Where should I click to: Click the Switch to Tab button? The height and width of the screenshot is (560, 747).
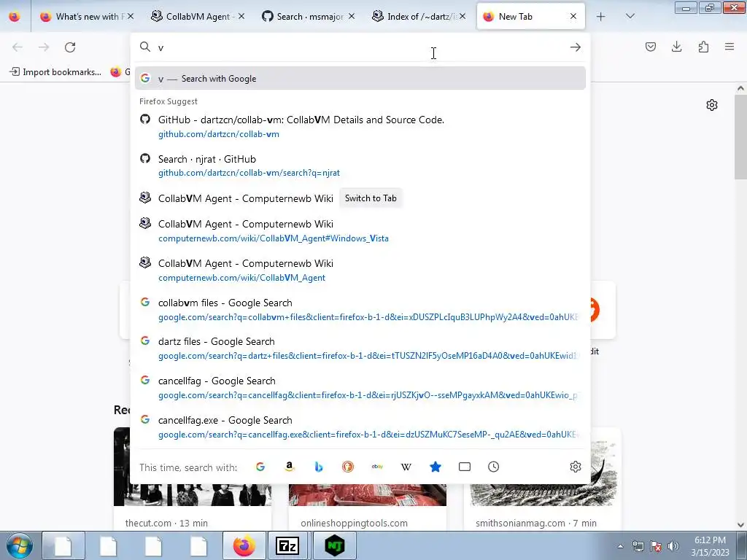pos(371,198)
